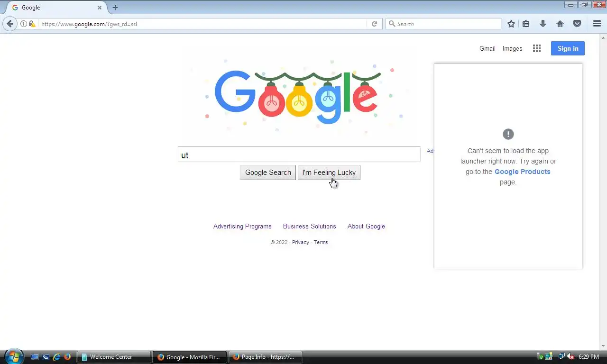This screenshot has width=607, height=364.
Task: Show your bookmarks list icon
Action: [526, 24]
